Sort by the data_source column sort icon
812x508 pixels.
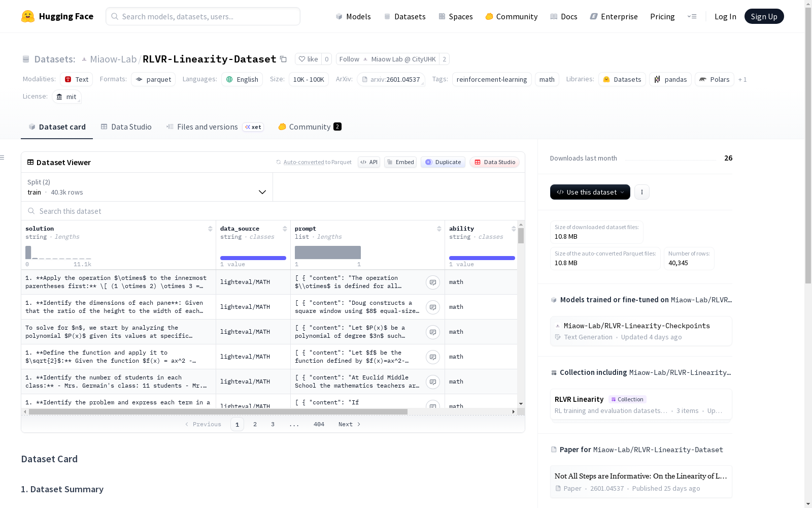(285, 229)
